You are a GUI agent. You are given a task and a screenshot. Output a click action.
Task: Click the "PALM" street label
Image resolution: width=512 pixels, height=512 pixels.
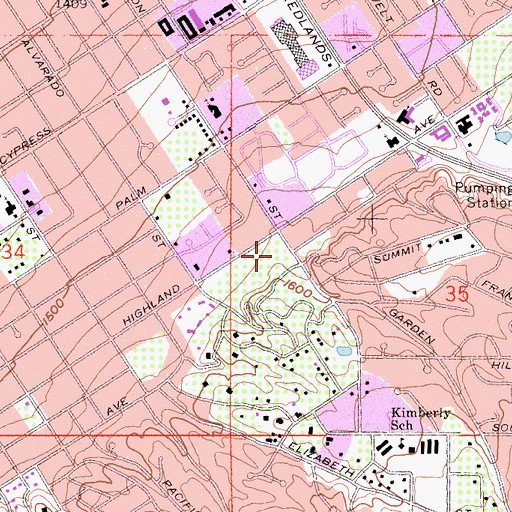click(x=131, y=198)
